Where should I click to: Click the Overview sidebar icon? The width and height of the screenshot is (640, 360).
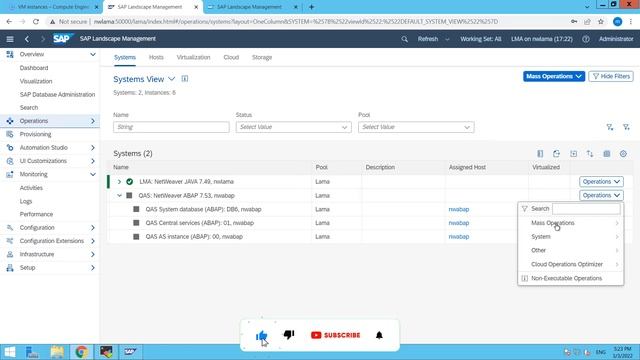coord(10,54)
